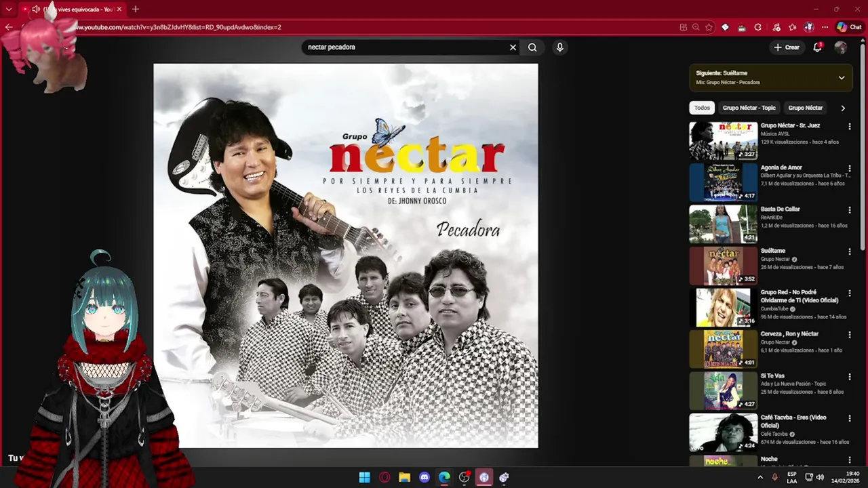Mute the tab via the speaker icon
Viewport: 868px width, 488px height.
(36, 9)
